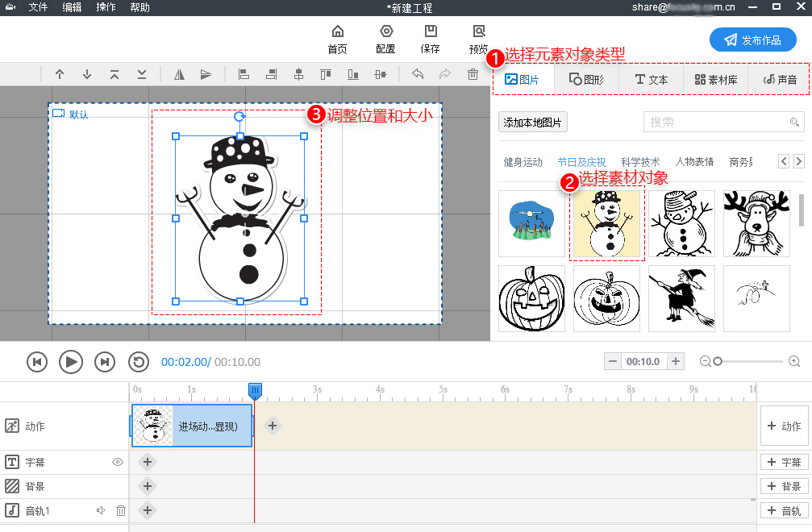Zoom in the timeline

coord(794,361)
